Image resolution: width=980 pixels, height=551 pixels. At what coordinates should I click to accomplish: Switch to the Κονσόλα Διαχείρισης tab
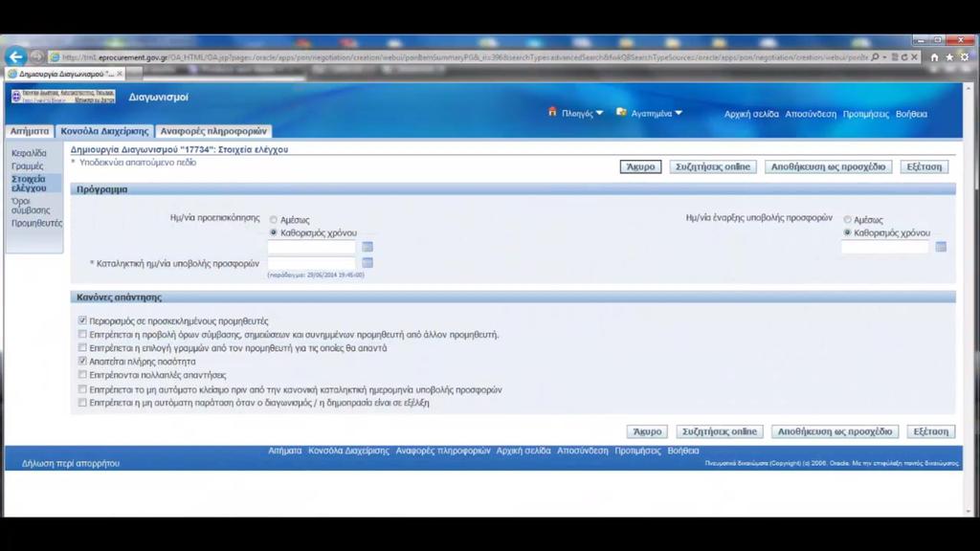[x=104, y=131]
